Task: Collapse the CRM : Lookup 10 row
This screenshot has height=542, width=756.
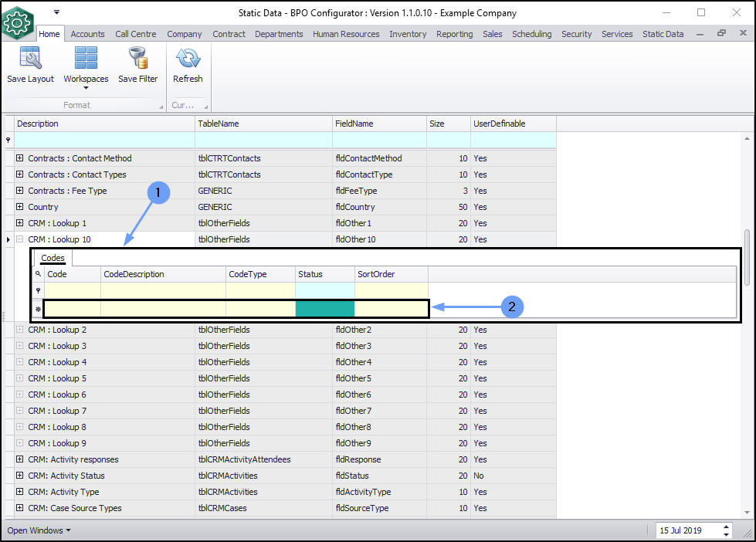Action: coord(20,239)
